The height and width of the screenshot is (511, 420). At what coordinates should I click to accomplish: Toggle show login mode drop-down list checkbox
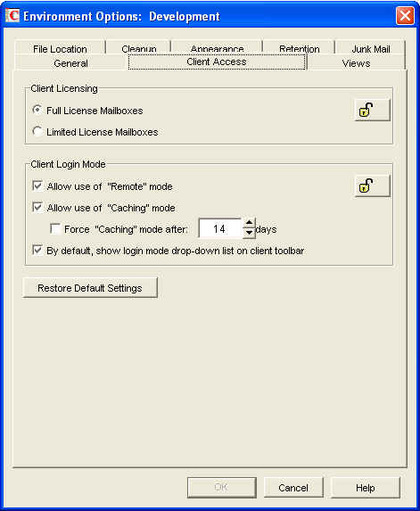click(37, 251)
